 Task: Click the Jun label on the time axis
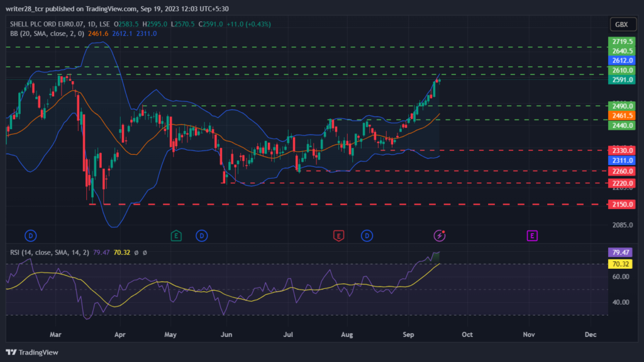[226, 334]
